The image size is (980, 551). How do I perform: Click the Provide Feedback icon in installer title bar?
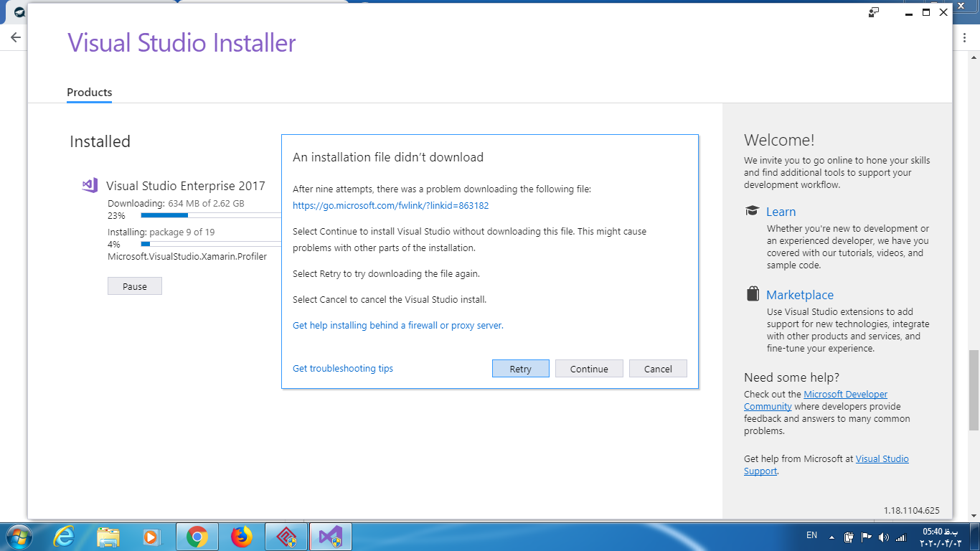point(873,12)
